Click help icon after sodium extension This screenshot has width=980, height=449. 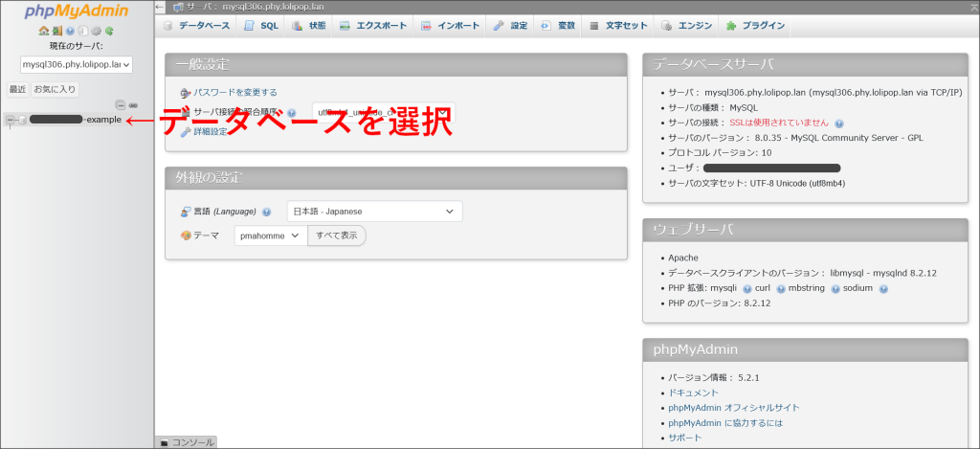click(883, 289)
